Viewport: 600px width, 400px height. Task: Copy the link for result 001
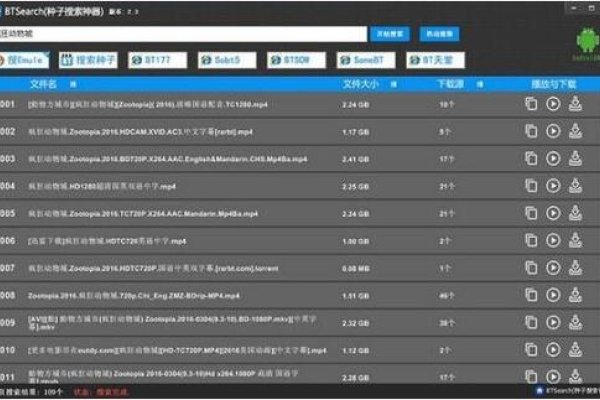point(531,104)
